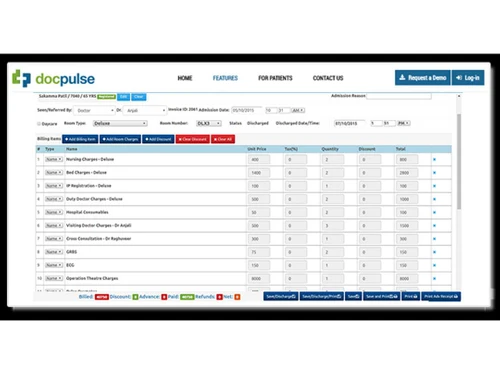Click the Discharged Date field
Screen dimensions: 500x375
coord(350,123)
